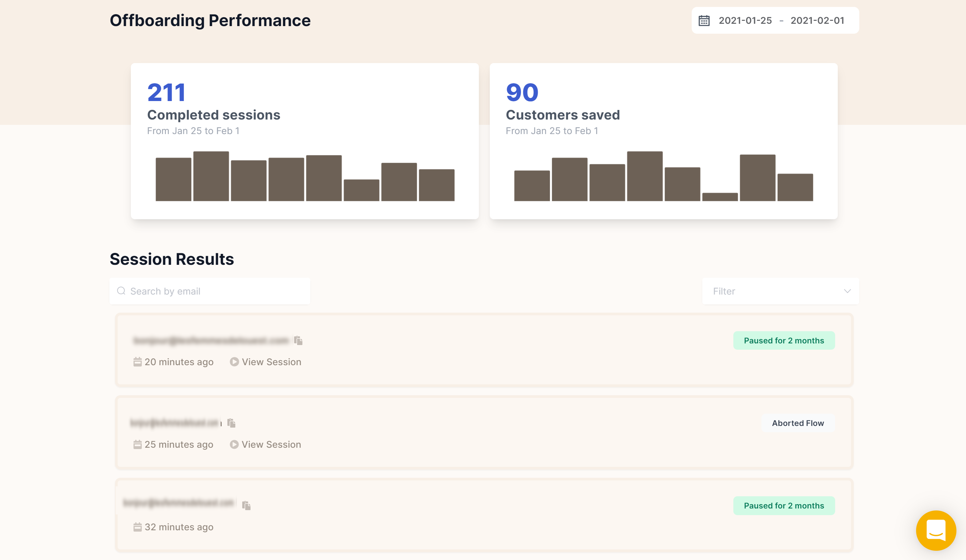966x560 pixels.
Task: Click the Search by email field
Action: click(215, 291)
